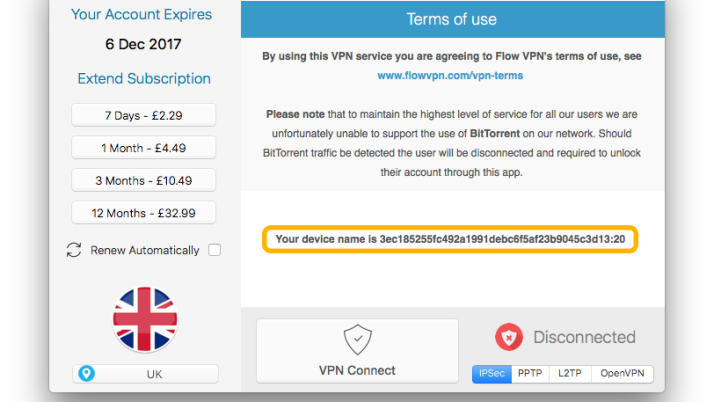Switch to the PPTP protocol
Image resolution: width=714 pixels, height=402 pixels.
pos(530,374)
